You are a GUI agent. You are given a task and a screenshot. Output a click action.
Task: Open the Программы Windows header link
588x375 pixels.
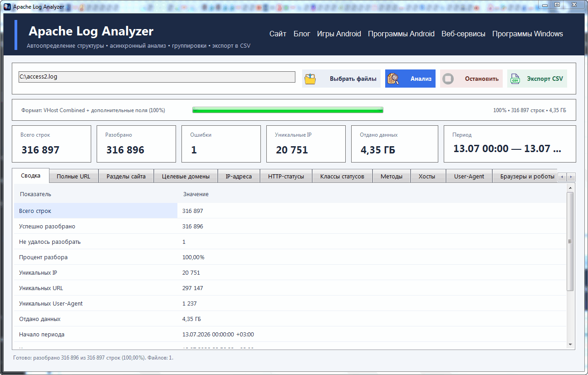pos(528,34)
